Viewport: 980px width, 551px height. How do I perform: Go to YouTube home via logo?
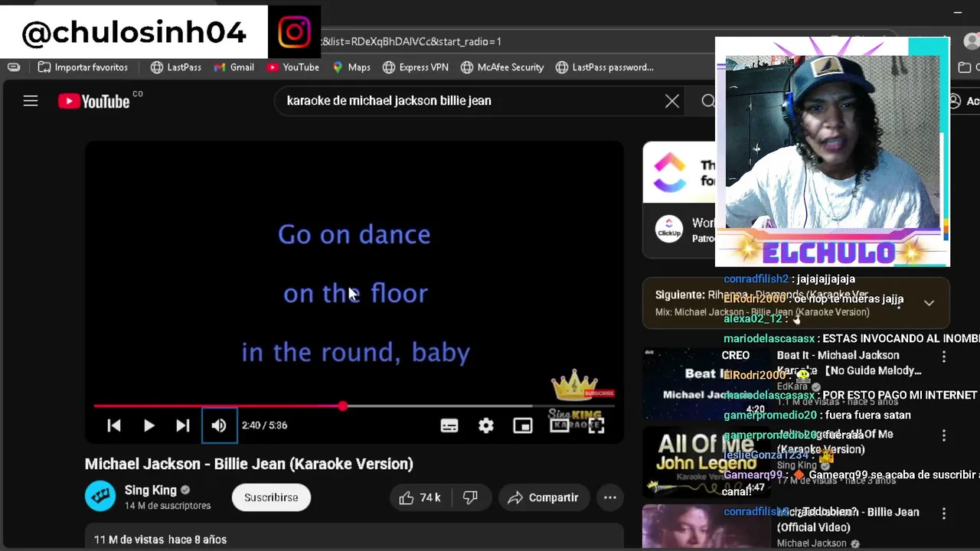94,101
